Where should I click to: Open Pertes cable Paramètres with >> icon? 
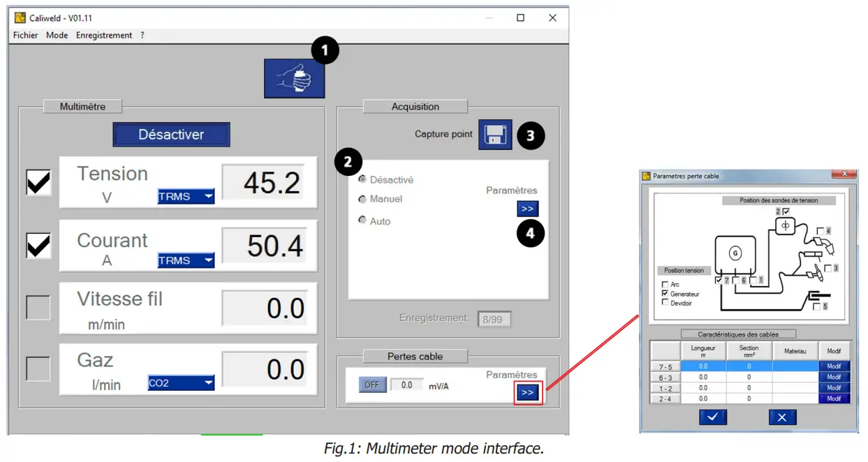click(x=528, y=392)
